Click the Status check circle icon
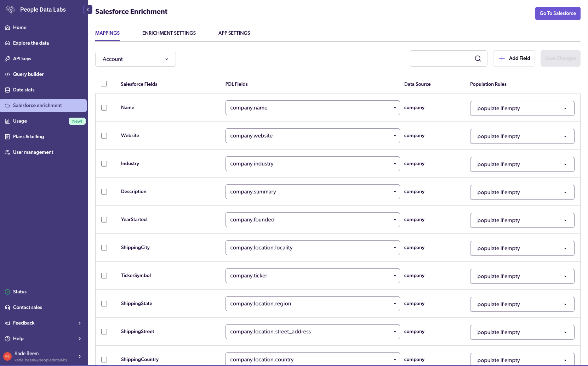 tap(7, 292)
